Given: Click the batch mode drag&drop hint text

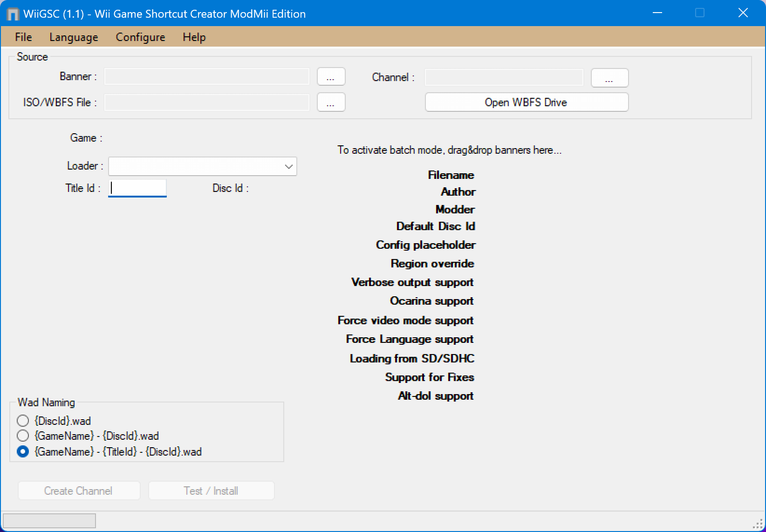Looking at the screenshot, I should click(x=449, y=150).
